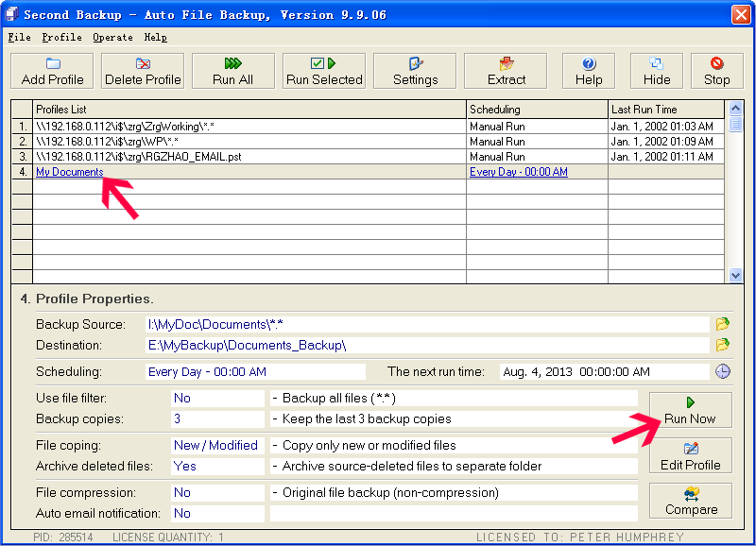Image resolution: width=756 pixels, height=546 pixels.
Task: Click the Last Run Time column header
Action: tap(666, 110)
